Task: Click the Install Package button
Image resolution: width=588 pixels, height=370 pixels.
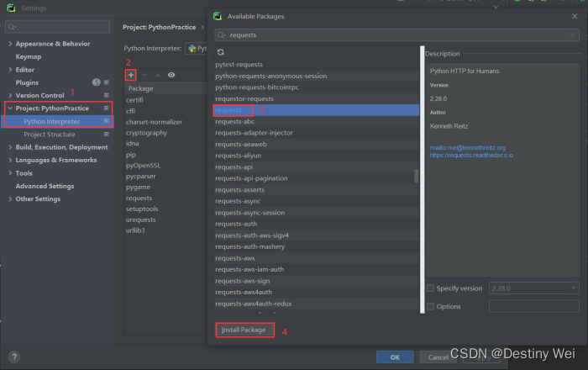Action: click(244, 330)
